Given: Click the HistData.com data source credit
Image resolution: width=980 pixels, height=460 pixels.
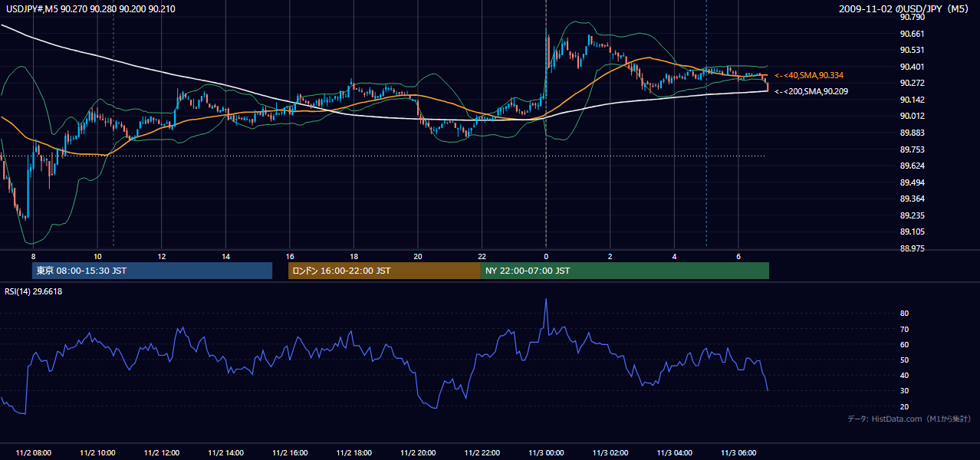Looking at the screenshot, I should point(909,419).
